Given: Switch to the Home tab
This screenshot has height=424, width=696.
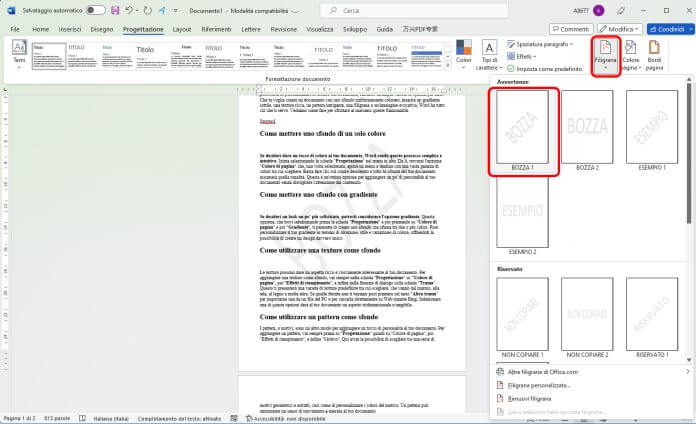Looking at the screenshot, I should click(40, 29).
